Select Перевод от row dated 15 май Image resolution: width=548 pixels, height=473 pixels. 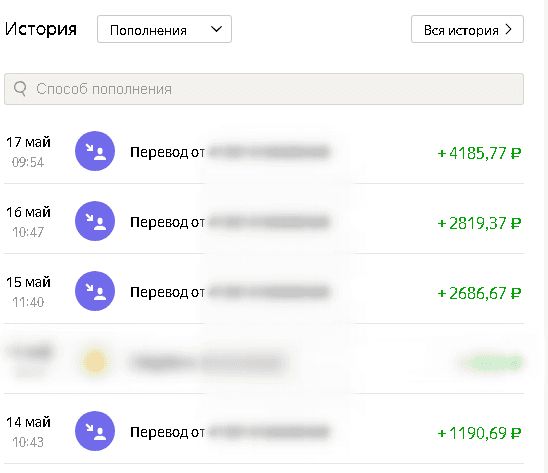point(264,291)
